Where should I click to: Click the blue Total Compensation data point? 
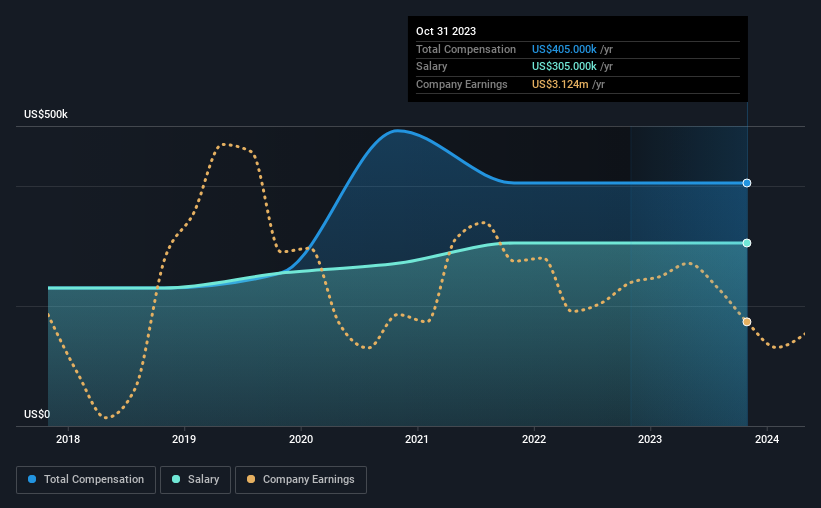tap(747, 183)
